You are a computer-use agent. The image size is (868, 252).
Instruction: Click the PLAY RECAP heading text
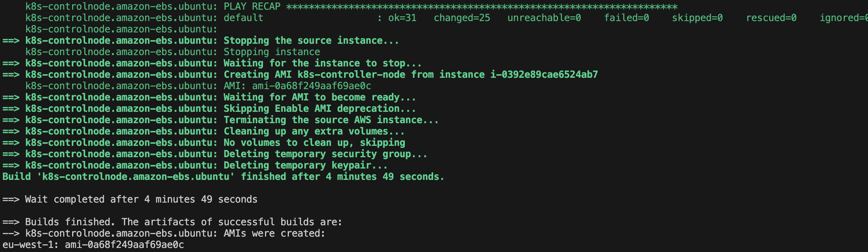pos(252,6)
